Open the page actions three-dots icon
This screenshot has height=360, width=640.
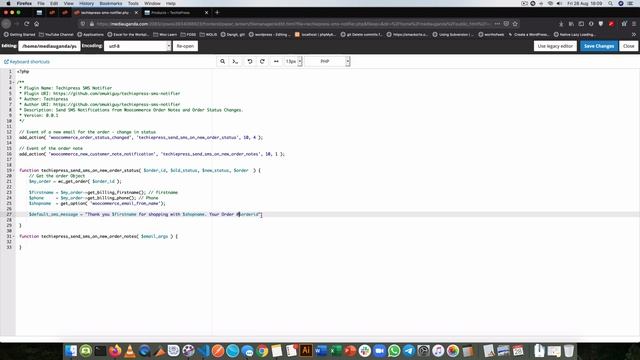pyautogui.click(x=497, y=24)
